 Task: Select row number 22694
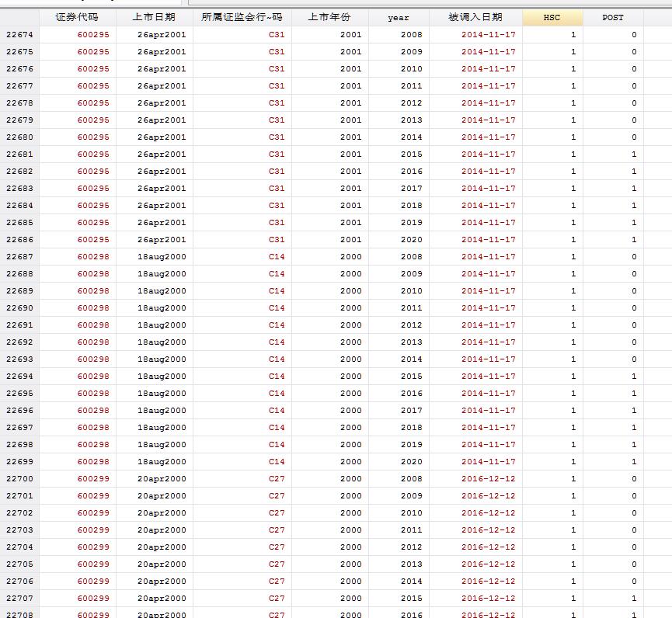click(19, 376)
